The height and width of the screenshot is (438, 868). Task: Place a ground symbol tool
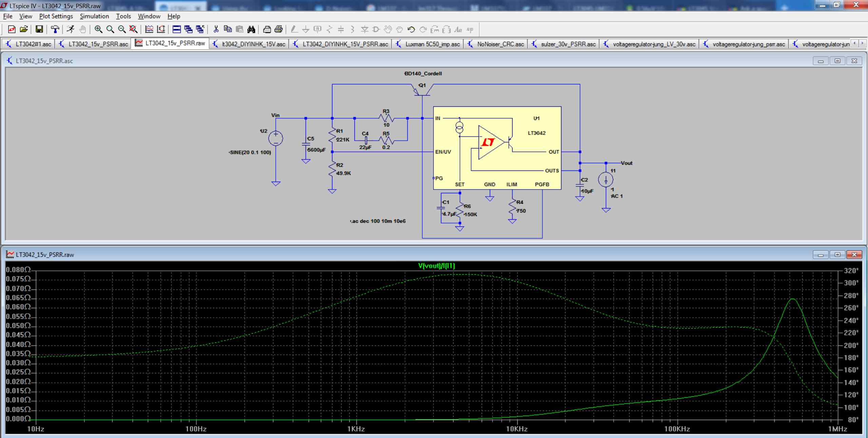pyautogui.click(x=306, y=29)
